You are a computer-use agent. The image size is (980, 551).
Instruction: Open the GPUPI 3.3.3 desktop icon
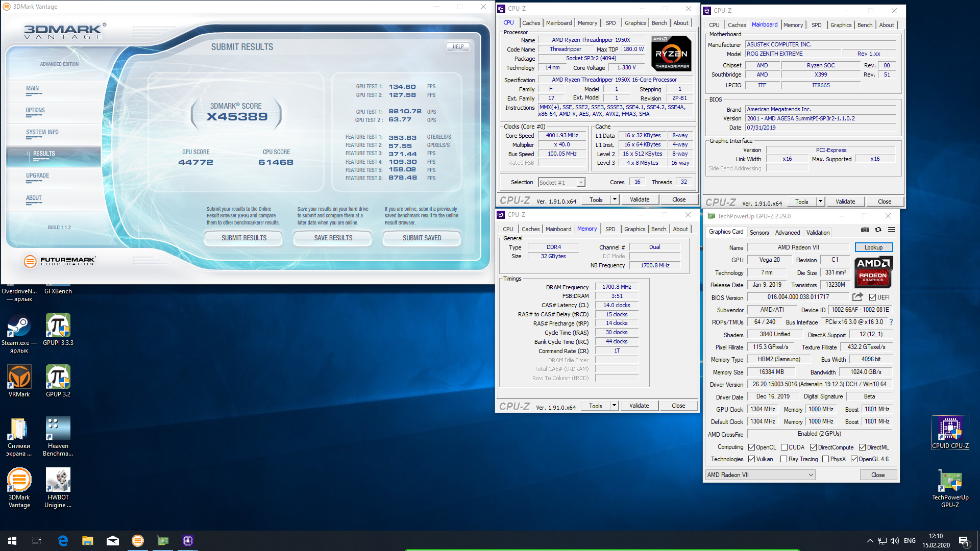(58, 329)
